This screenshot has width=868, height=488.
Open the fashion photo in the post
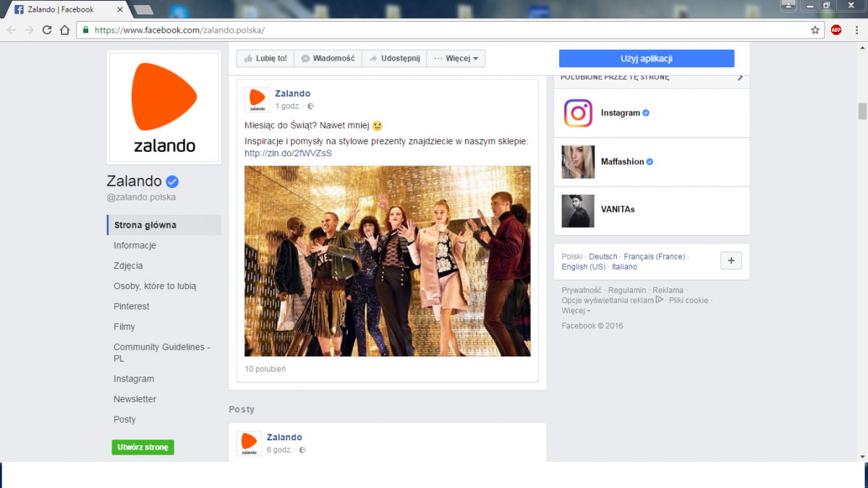coord(387,261)
